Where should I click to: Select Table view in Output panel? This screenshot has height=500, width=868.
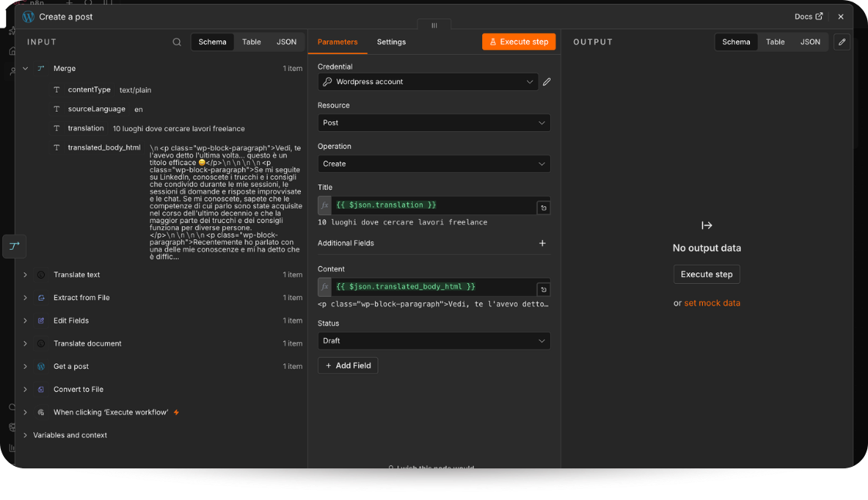pyautogui.click(x=775, y=42)
